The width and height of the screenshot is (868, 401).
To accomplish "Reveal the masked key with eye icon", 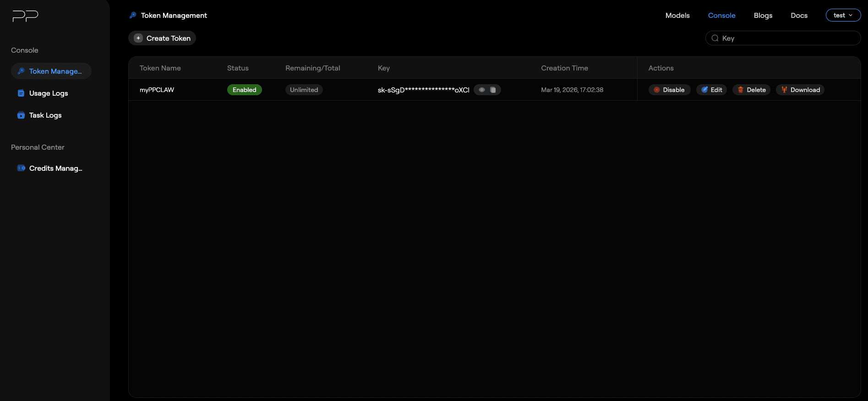I will coord(482,90).
